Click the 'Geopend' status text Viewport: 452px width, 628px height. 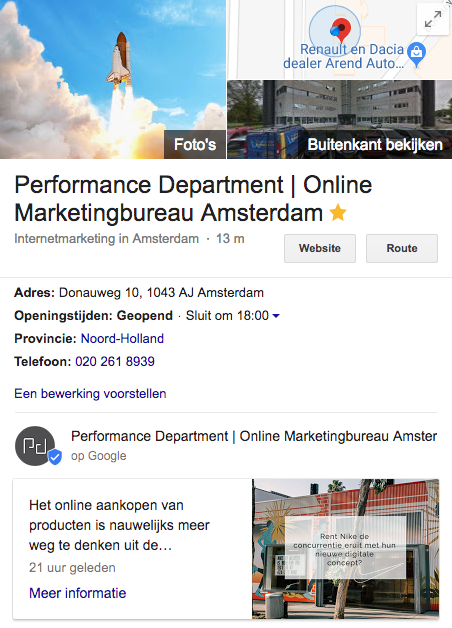[x=145, y=316]
